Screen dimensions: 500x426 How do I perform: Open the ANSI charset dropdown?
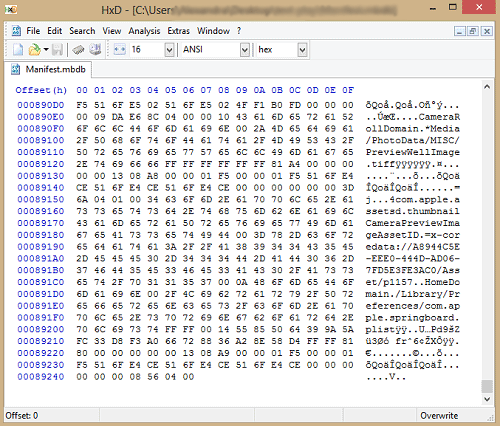point(245,50)
